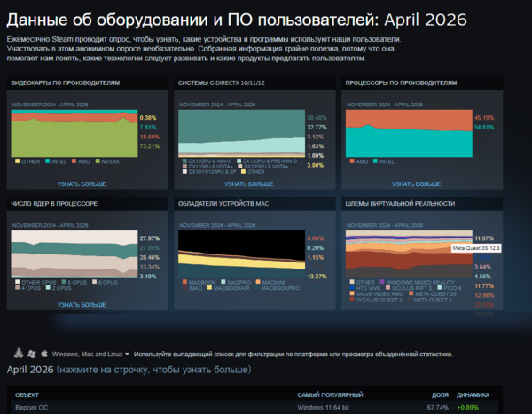Click the 'ДИНАМИКА' column header
Image resolution: width=532 pixels, height=414 pixels.
(x=473, y=395)
